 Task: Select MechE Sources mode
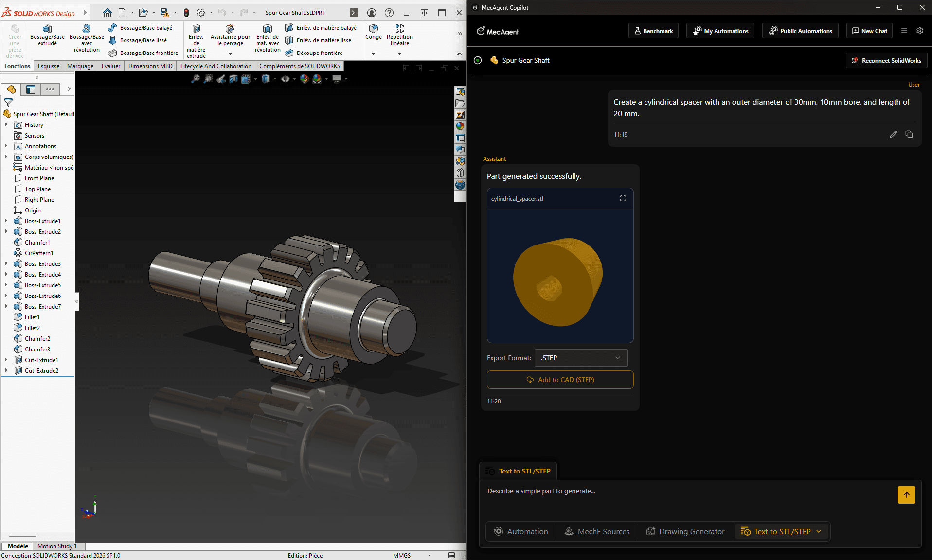point(597,531)
